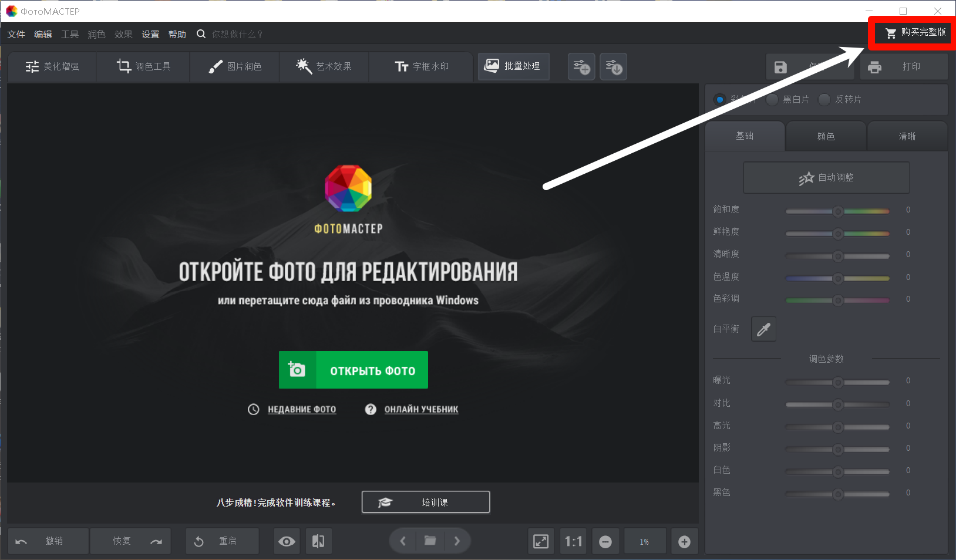Open the 文件 menu
Screen dimensions: 956x560
coord(16,34)
